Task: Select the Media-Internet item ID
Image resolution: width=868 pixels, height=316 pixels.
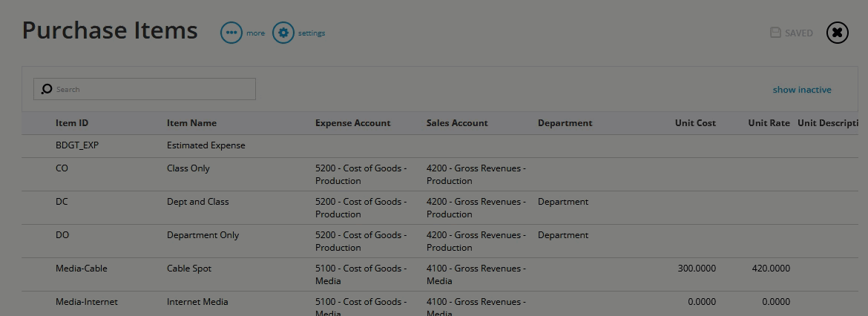Action: tap(86, 302)
